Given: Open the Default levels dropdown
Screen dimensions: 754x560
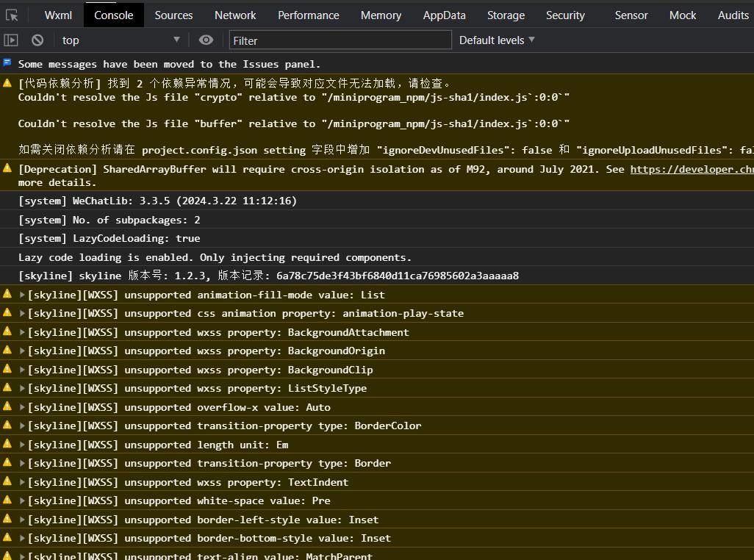Looking at the screenshot, I should 497,40.
